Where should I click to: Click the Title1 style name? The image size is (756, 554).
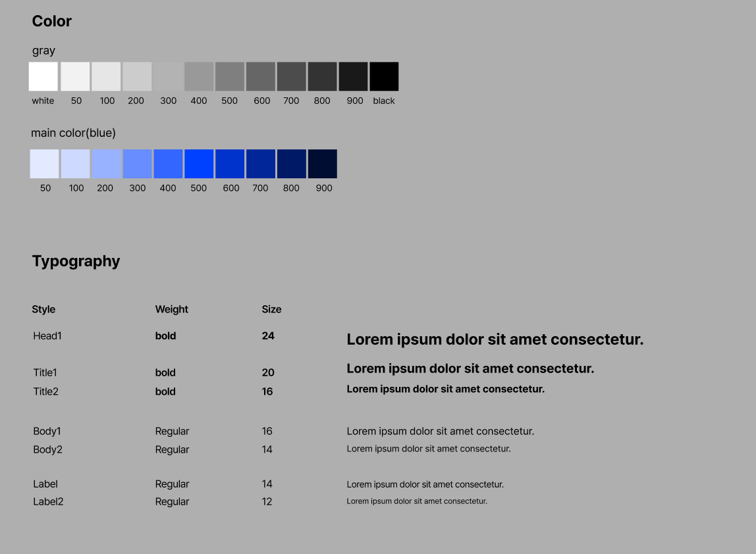pyautogui.click(x=45, y=372)
